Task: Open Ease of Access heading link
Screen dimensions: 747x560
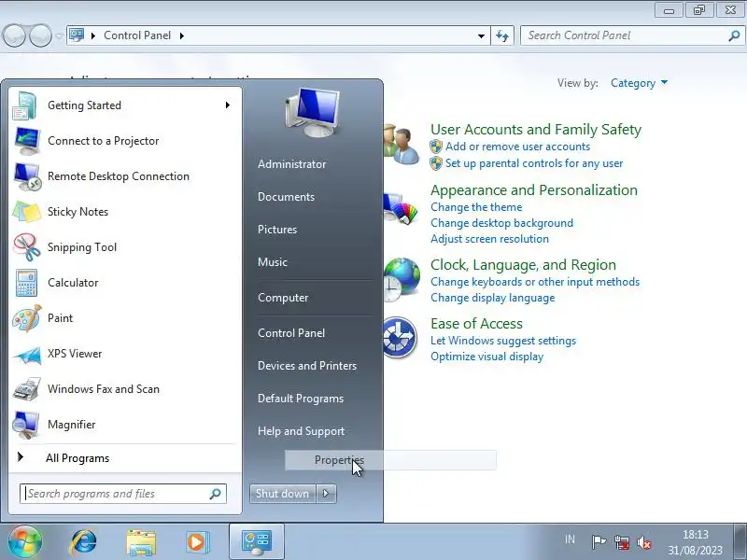Action: point(476,324)
